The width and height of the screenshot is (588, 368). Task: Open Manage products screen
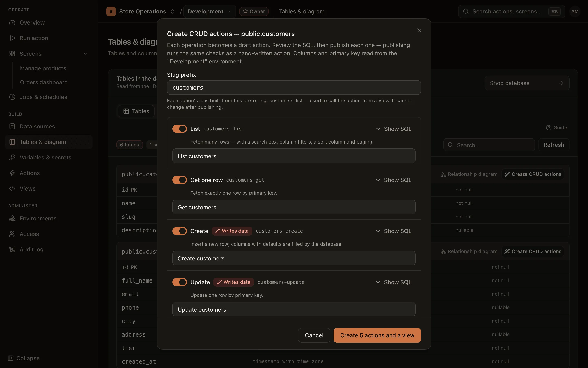(x=43, y=68)
